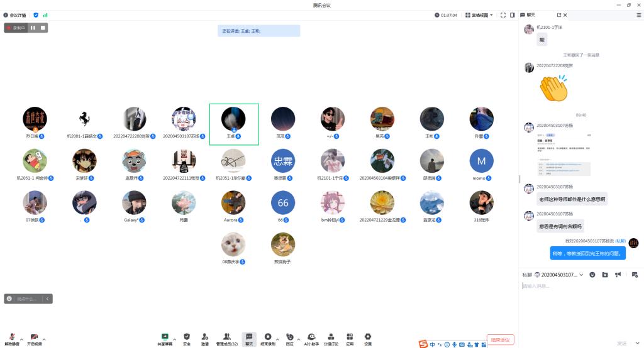Open the Security (安全) shield icon
This screenshot has width=644, height=348.
click(x=187, y=337)
